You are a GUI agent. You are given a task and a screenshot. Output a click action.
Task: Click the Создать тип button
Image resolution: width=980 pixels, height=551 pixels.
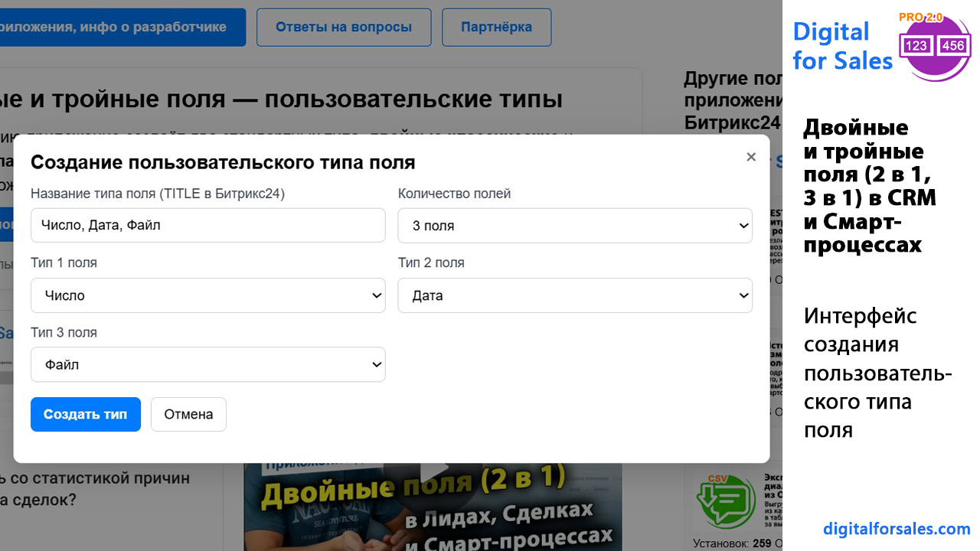tap(86, 414)
